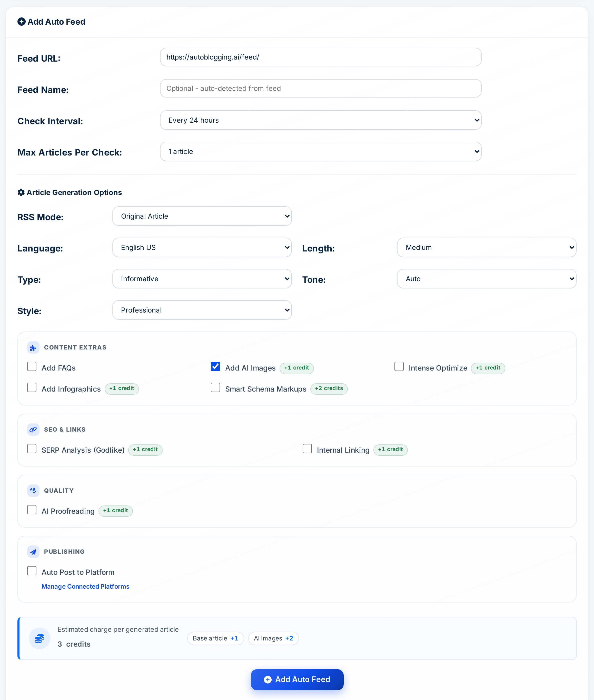Check Auto Post to Platform

32,571
